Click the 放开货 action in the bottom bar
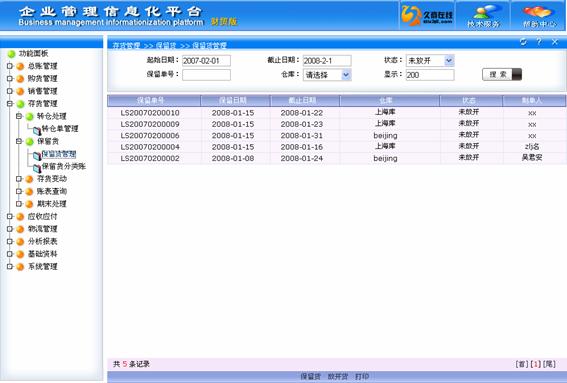 tap(338, 376)
